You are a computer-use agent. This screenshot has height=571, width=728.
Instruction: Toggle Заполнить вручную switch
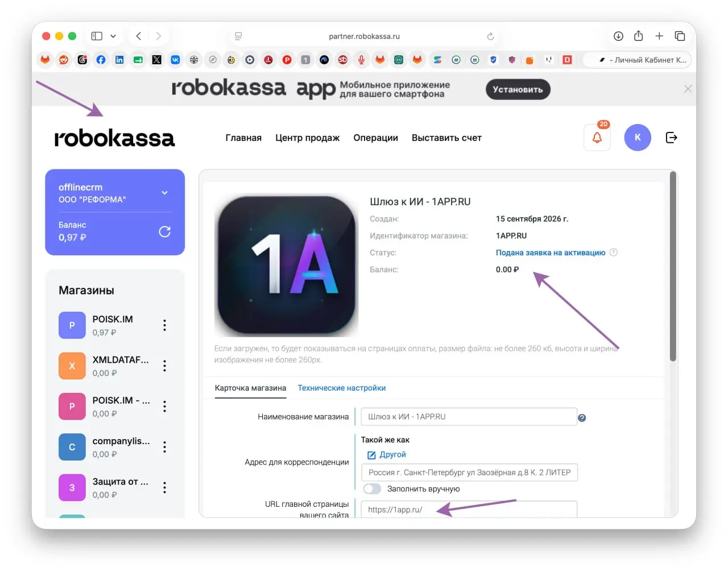click(x=372, y=489)
